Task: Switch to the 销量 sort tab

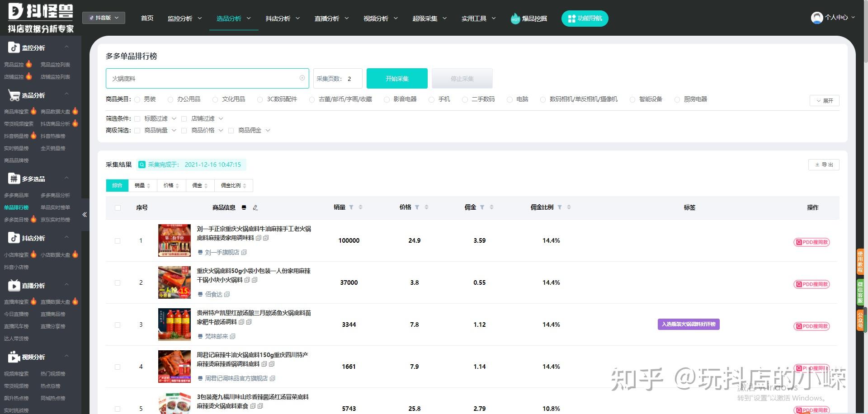Action: tap(142, 185)
